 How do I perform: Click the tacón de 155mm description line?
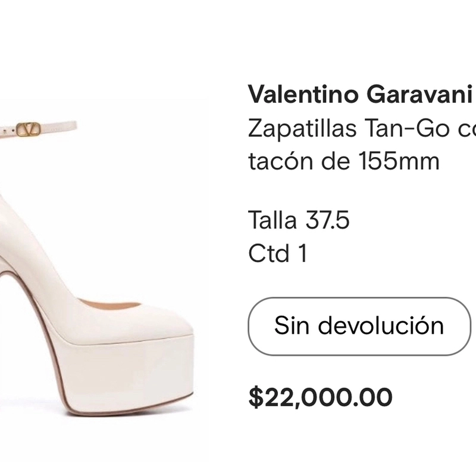click(344, 161)
